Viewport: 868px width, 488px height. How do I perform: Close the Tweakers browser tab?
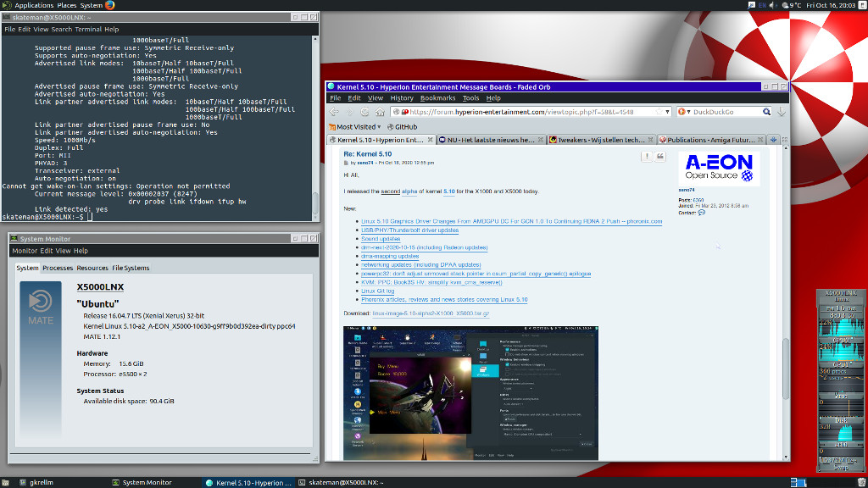click(x=650, y=140)
